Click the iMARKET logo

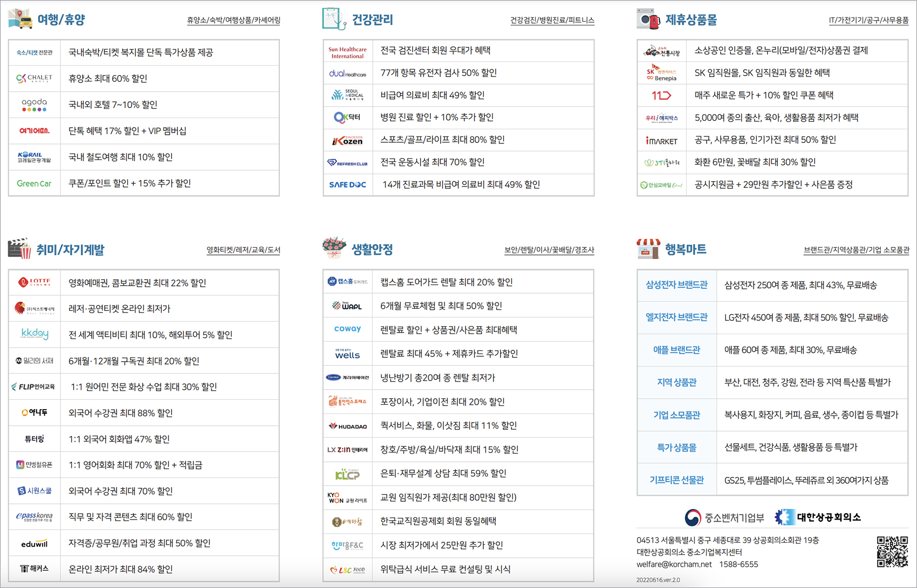click(x=661, y=140)
